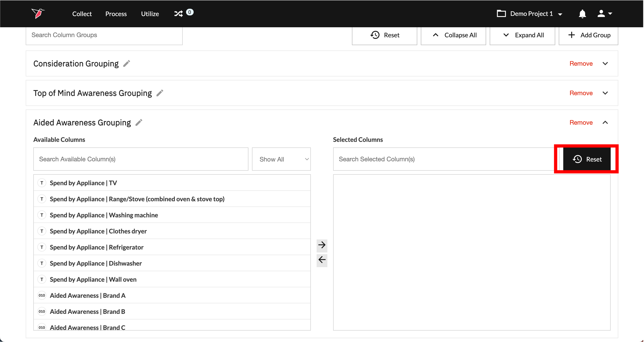Screen dimensions: 644x342
Task: Open the Show All filter dropdown
Action: click(x=281, y=159)
